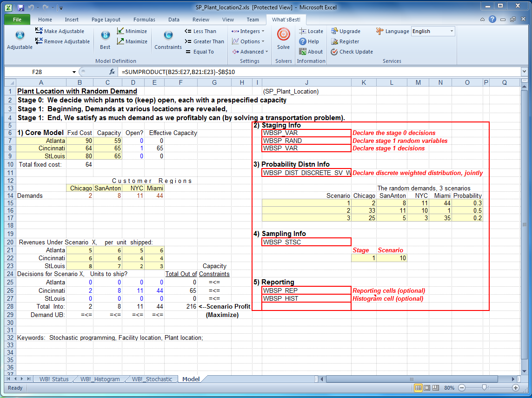Click the zoom slider handle
This screenshot has width=532, height=398.
click(x=484, y=388)
